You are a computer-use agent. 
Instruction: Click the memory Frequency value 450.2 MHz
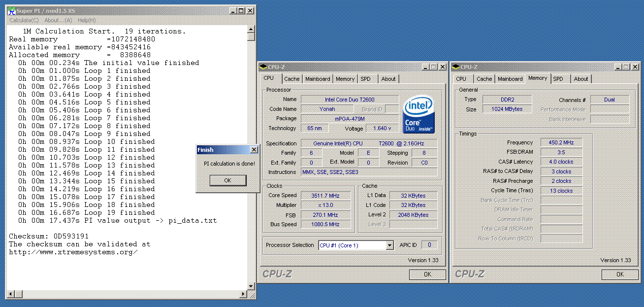pyautogui.click(x=561, y=142)
